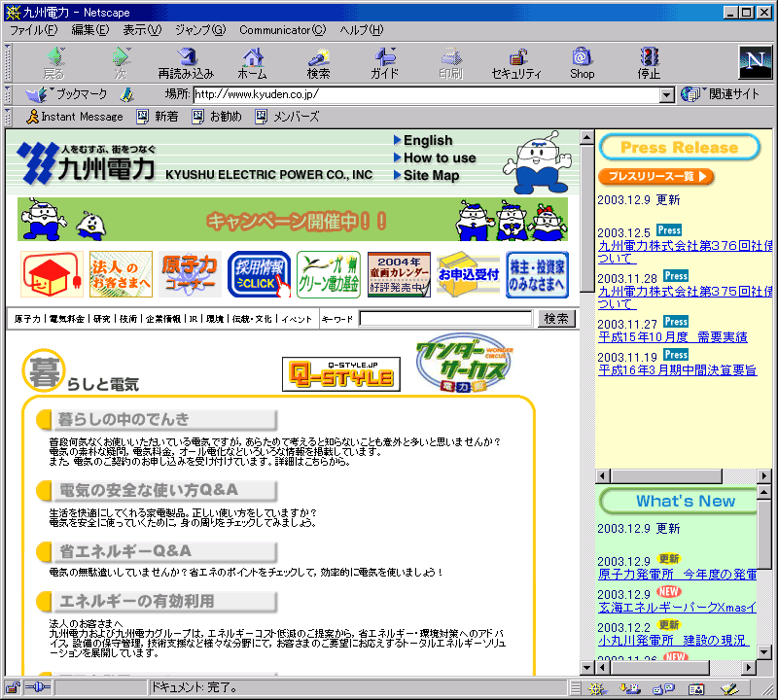The image size is (778, 700).
Task: Click the Netscape N logo
Action: coord(755,62)
